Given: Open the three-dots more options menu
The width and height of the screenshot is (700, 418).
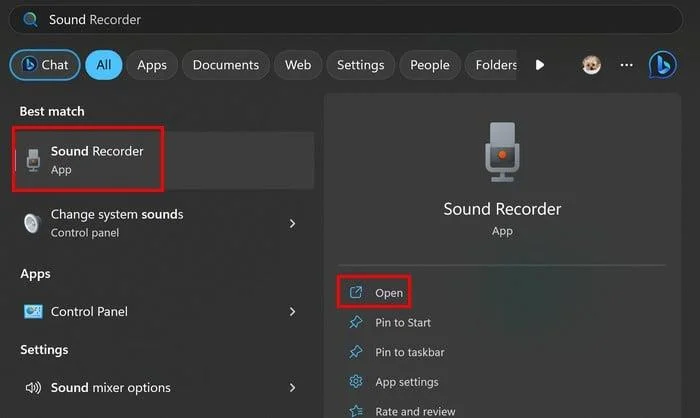Looking at the screenshot, I should tap(627, 65).
